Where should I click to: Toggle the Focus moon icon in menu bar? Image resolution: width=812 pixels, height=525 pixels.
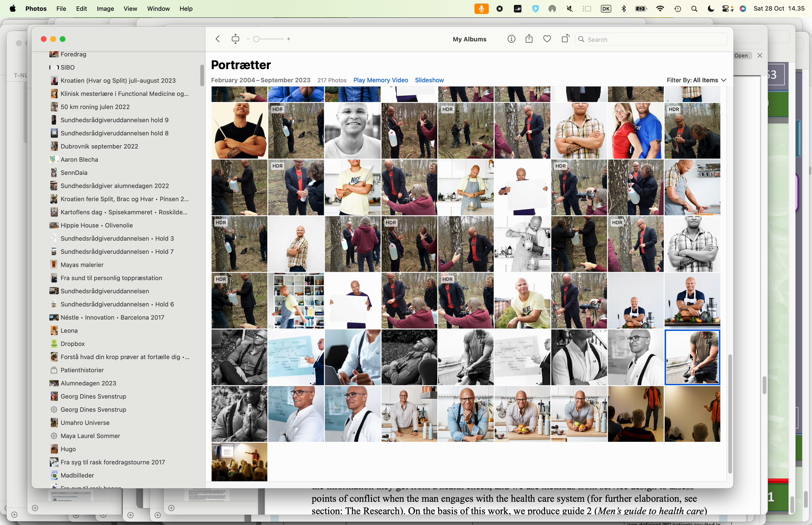[x=711, y=9]
